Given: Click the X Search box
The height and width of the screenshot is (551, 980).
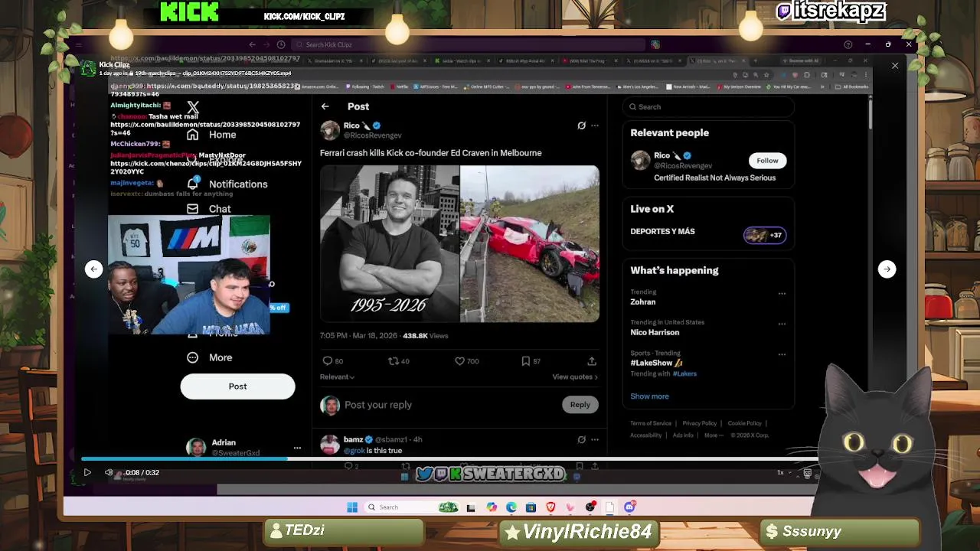Looking at the screenshot, I should click(x=708, y=107).
